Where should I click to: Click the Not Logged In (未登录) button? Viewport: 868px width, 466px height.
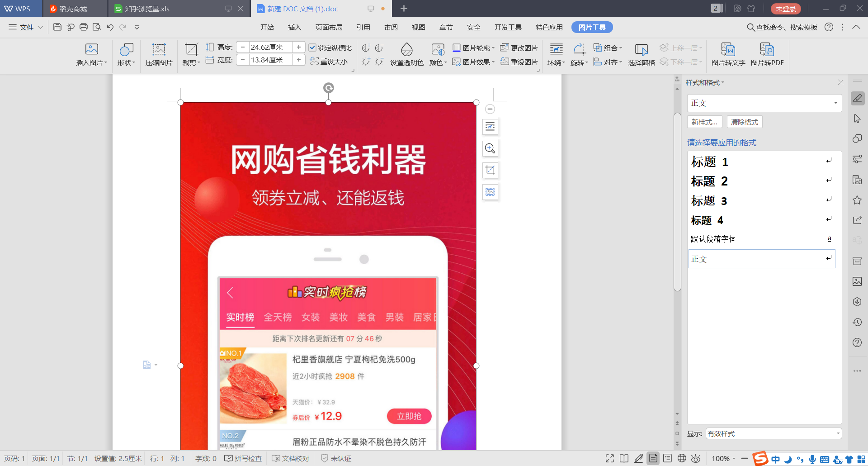click(x=786, y=9)
